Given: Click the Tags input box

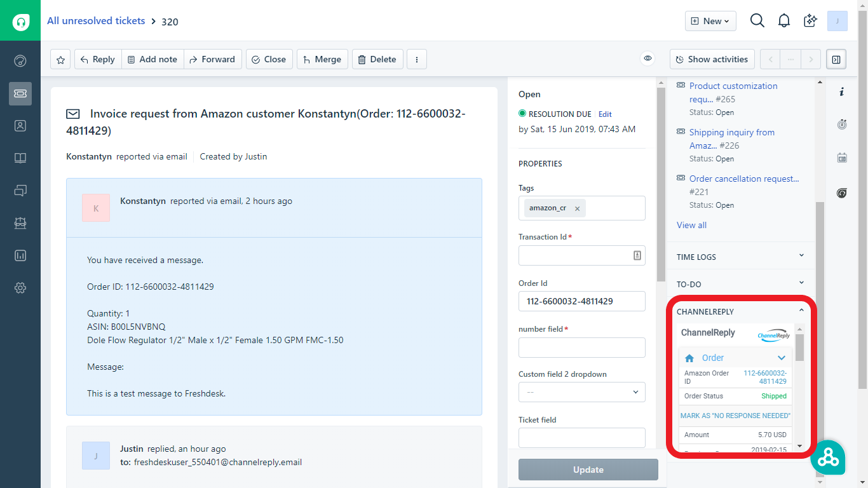Looking at the screenshot, I should click(582, 208).
